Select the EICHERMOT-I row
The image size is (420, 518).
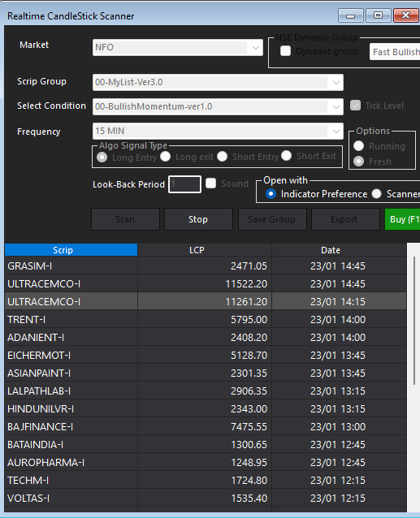[x=206, y=355]
